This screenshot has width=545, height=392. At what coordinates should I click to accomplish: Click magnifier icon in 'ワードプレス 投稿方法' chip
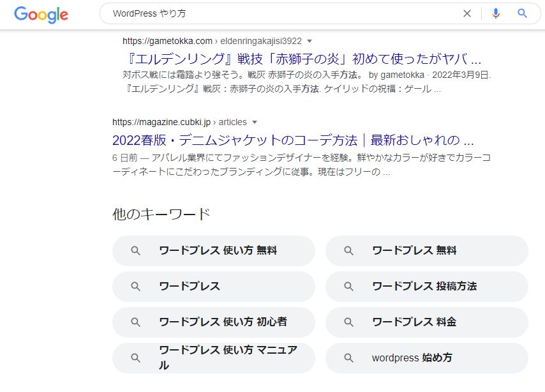click(x=348, y=287)
